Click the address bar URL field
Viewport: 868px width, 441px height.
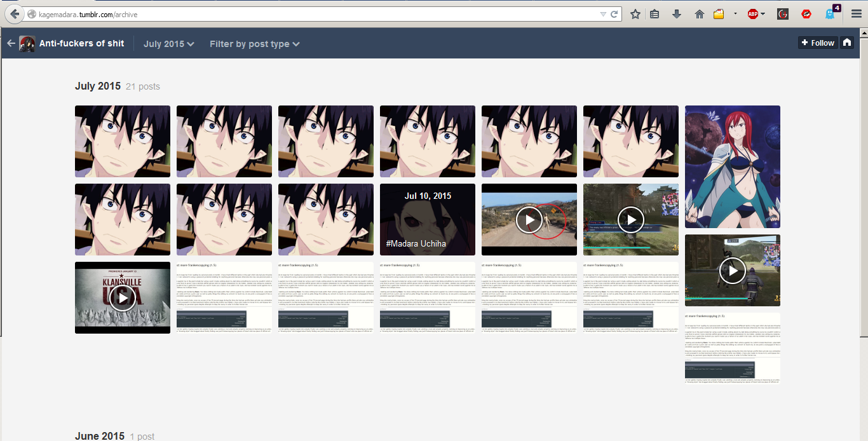point(318,14)
